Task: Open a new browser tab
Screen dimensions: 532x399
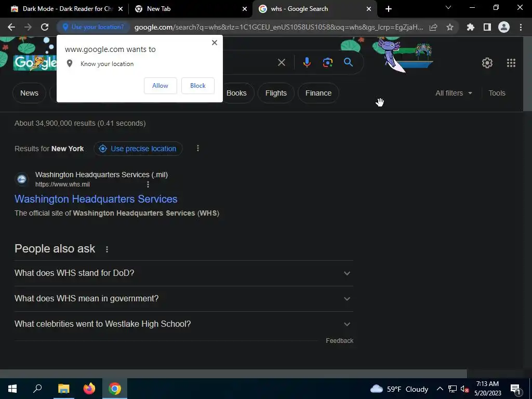Action: (389, 9)
